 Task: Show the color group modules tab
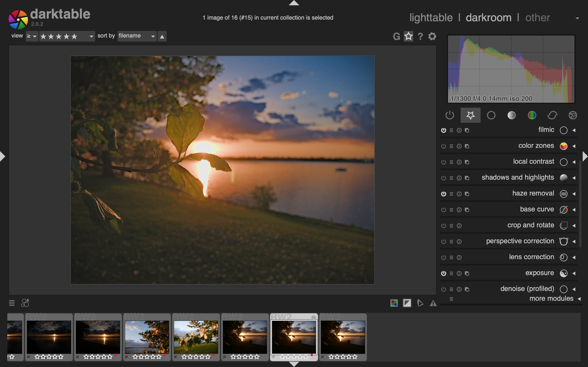coord(532,115)
